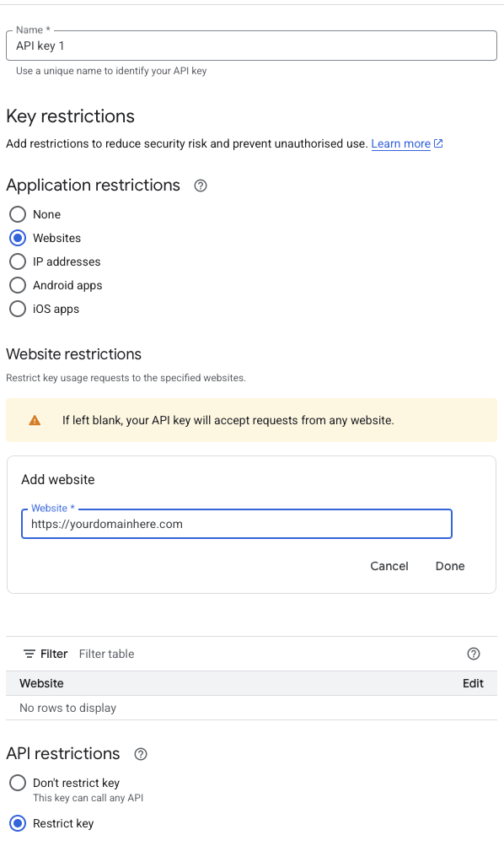Click the warning triangle in the banner

tap(35, 419)
